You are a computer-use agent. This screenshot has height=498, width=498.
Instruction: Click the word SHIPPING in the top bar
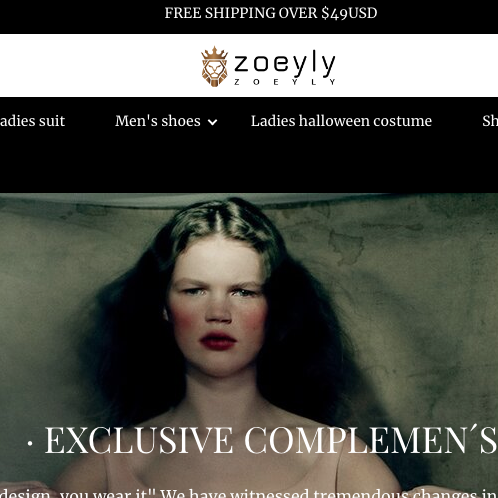(x=239, y=13)
